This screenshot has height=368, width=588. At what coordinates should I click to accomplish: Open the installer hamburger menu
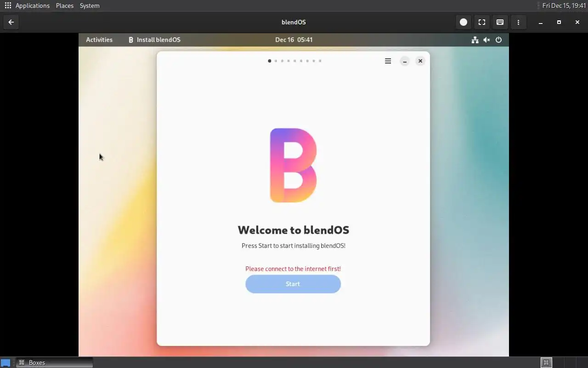(388, 61)
